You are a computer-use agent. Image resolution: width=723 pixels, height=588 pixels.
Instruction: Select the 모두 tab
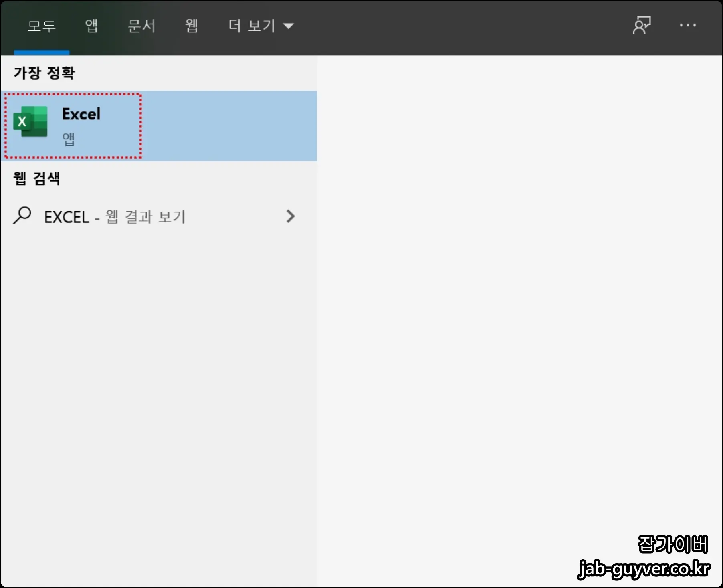pos(41,26)
